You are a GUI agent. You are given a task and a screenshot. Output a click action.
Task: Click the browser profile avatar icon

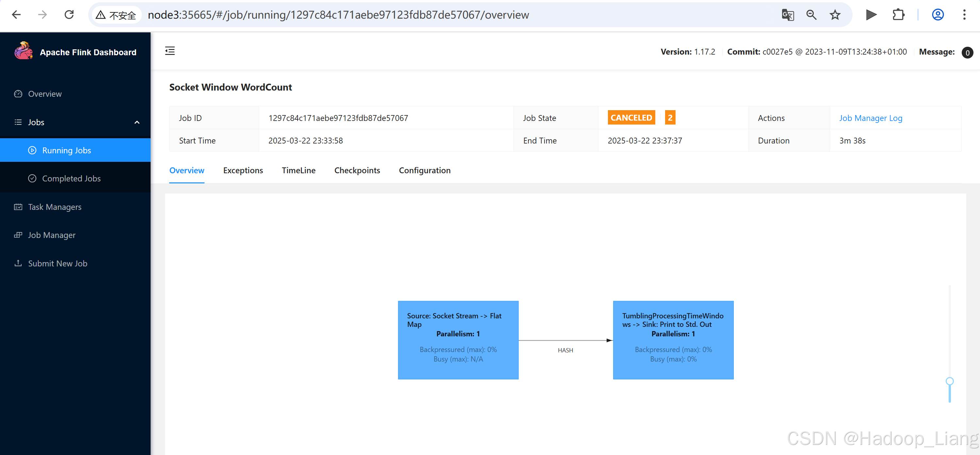938,15
